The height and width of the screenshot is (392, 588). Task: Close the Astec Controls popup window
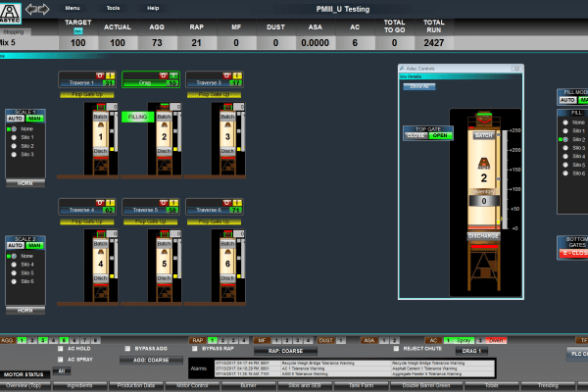516,69
